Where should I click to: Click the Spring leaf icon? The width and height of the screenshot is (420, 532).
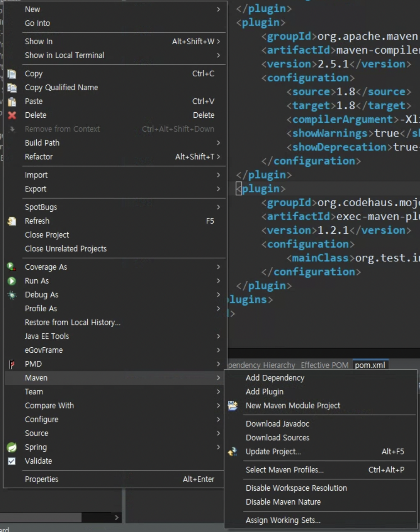coord(12,447)
